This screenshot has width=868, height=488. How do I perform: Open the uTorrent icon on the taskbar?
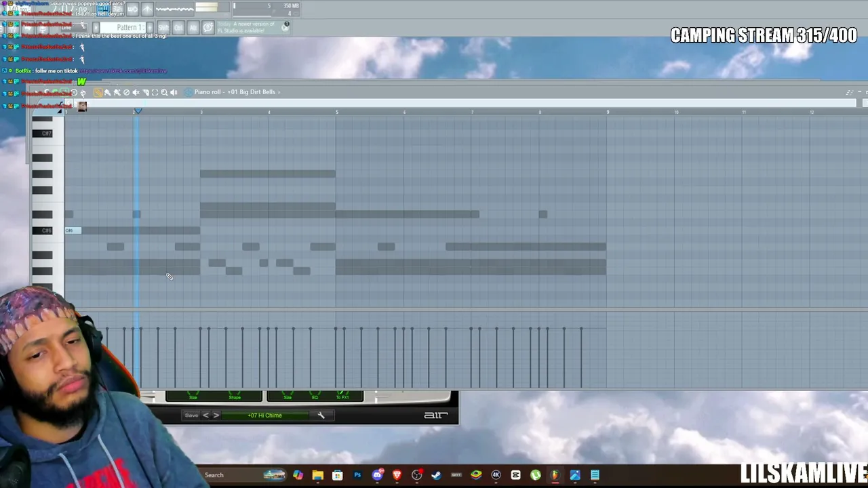[x=535, y=475]
